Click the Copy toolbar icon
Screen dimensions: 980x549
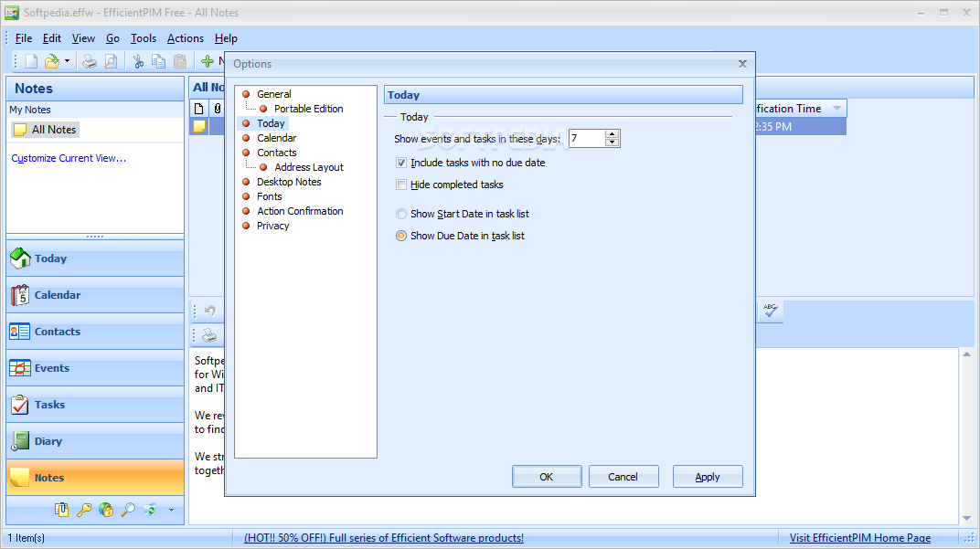[159, 61]
